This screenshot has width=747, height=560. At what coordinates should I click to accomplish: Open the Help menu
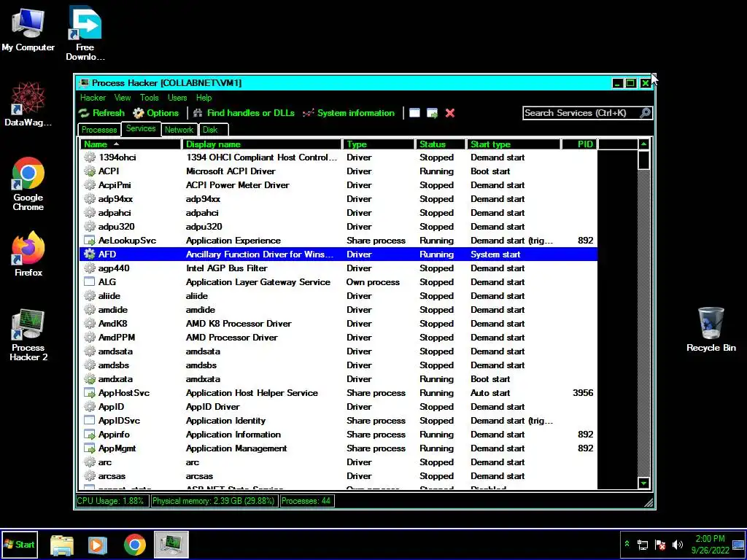[204, 98]
